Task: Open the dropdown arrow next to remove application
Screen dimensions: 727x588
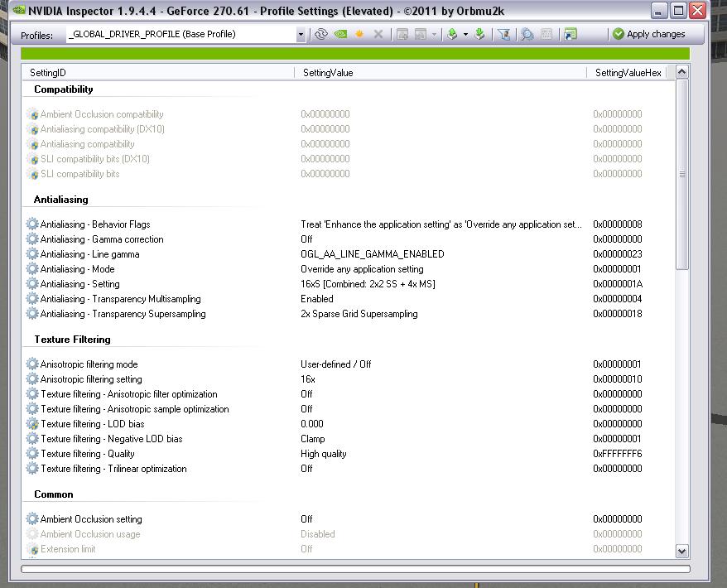Action: [x=434, y=34]
